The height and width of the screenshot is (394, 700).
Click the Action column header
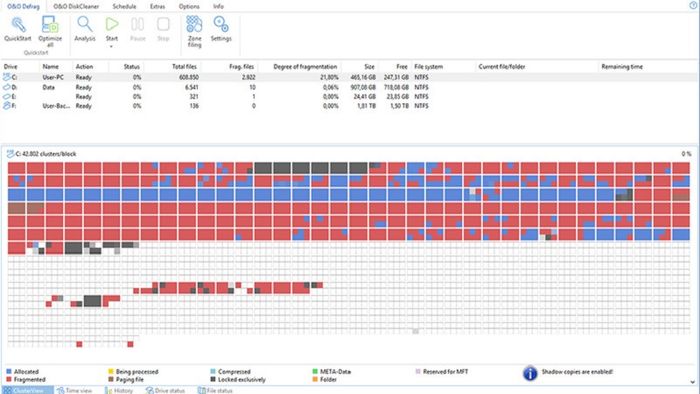[84, 66]
